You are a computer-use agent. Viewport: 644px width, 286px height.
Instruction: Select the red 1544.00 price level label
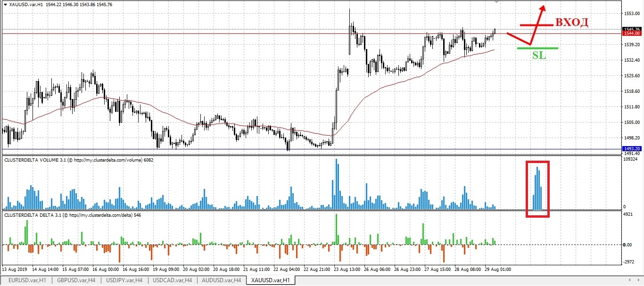632,33
